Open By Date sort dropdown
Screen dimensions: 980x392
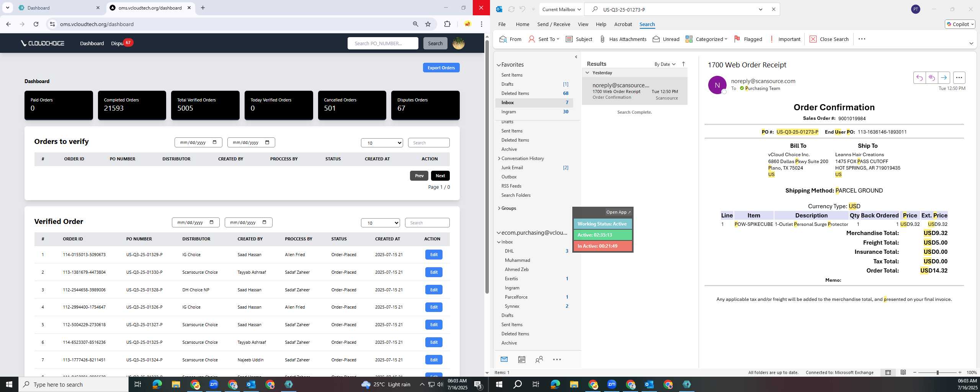(x=665, y=64)
